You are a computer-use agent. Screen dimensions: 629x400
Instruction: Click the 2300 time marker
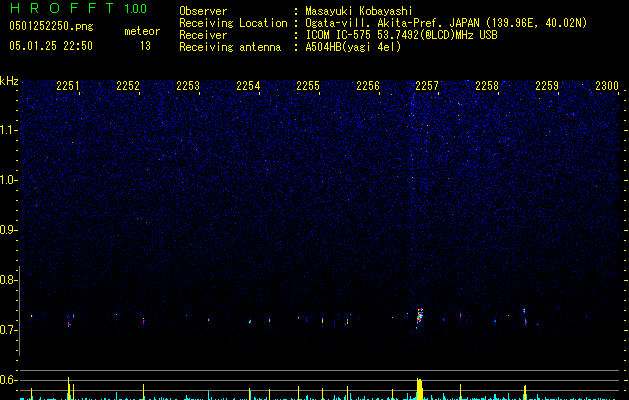click(x=607, y=86)
